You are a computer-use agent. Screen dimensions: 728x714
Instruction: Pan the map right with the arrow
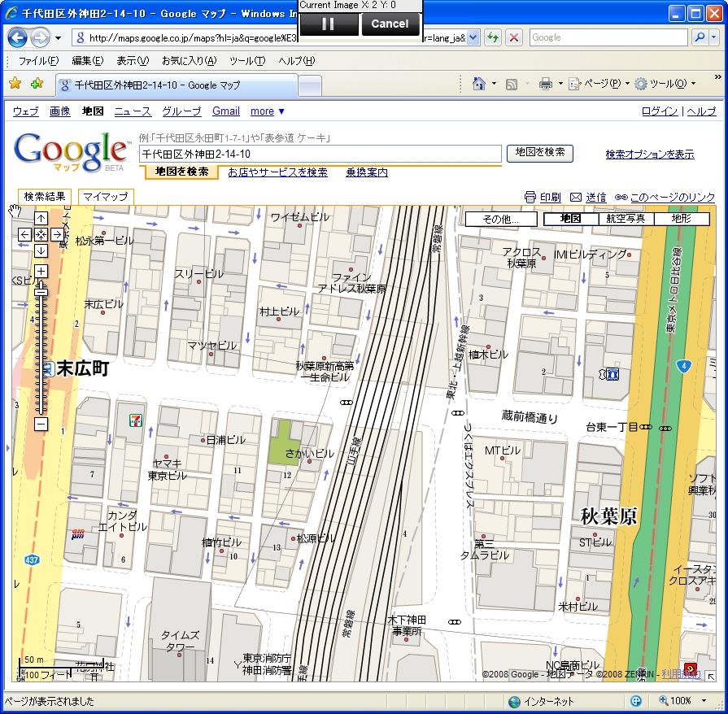57,234
